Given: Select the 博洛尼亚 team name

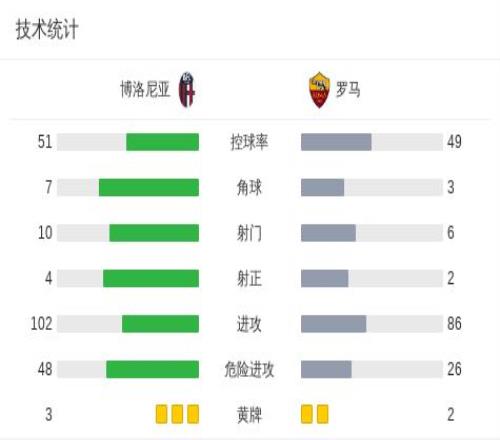Looking at the screenshot, I should point(145,90).
